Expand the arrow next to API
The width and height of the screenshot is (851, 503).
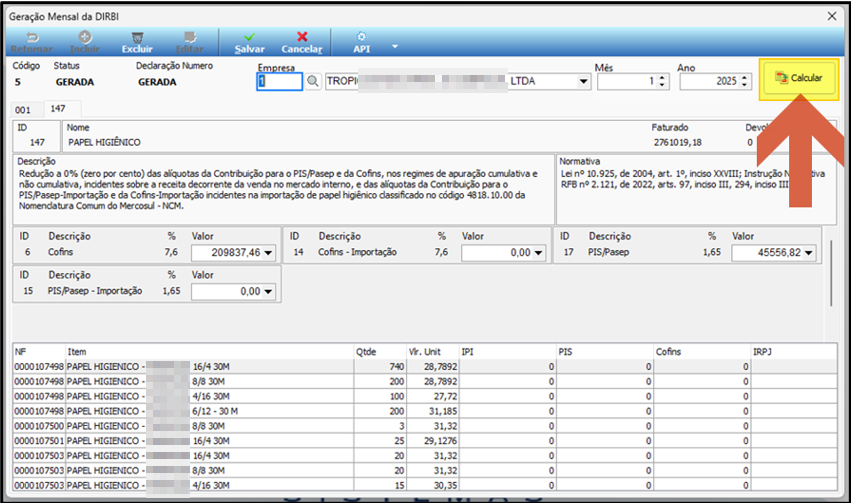coord(395,47)
